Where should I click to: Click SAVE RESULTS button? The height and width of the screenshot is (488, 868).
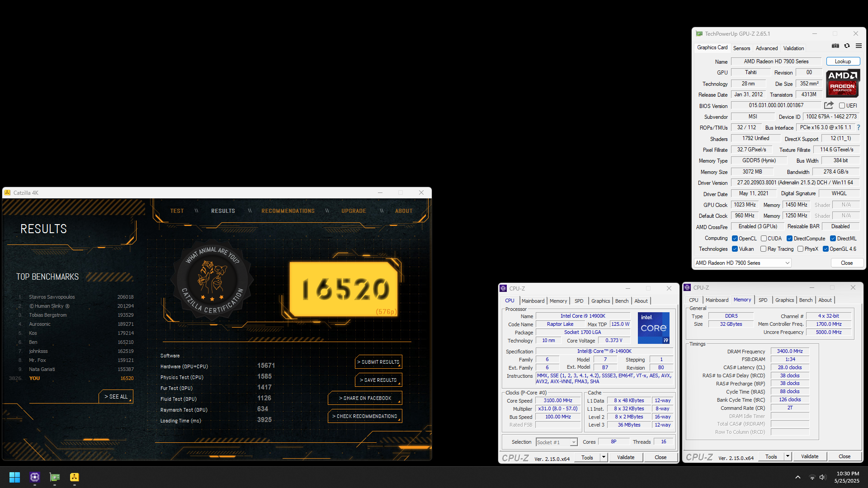point(378,380)
